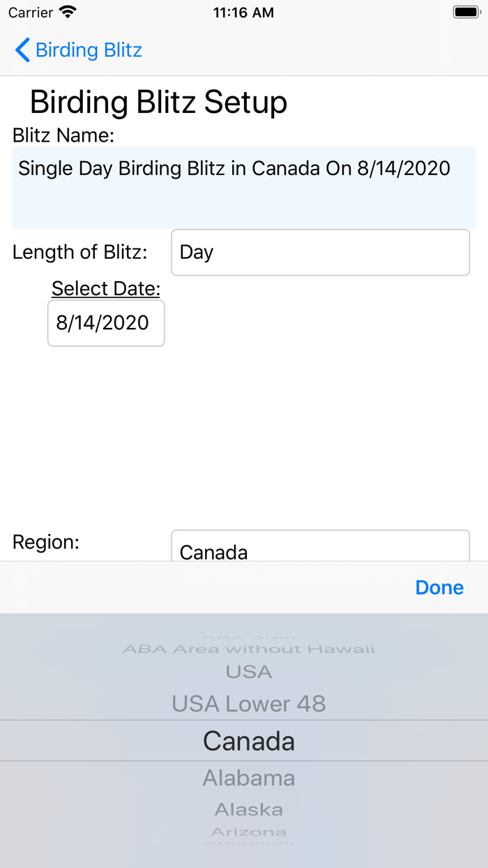This screenshot has width=488, height=868.
Task: Choose USA Lower 48 in picker
Action: 249,703
